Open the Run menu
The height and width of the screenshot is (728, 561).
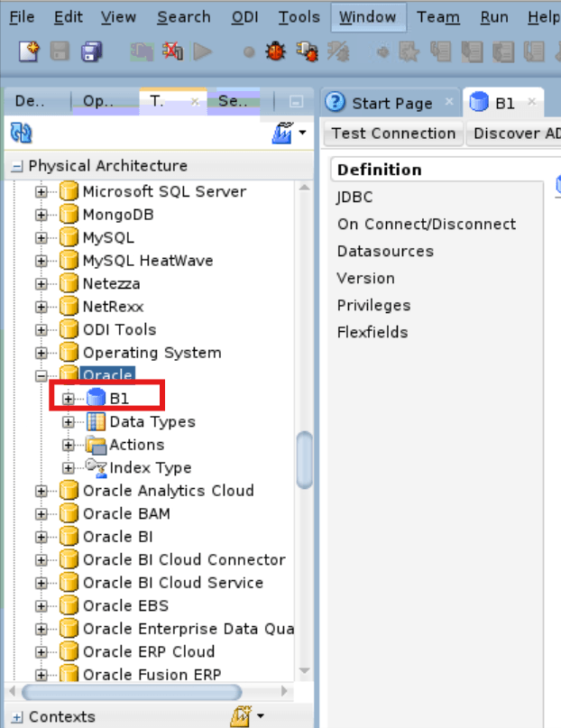(494, 17)
